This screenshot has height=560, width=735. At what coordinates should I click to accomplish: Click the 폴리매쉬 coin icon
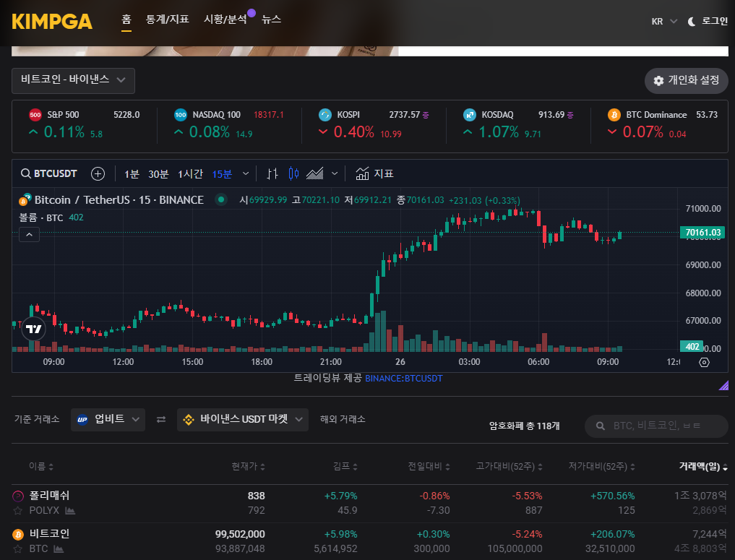coord(18,496)
